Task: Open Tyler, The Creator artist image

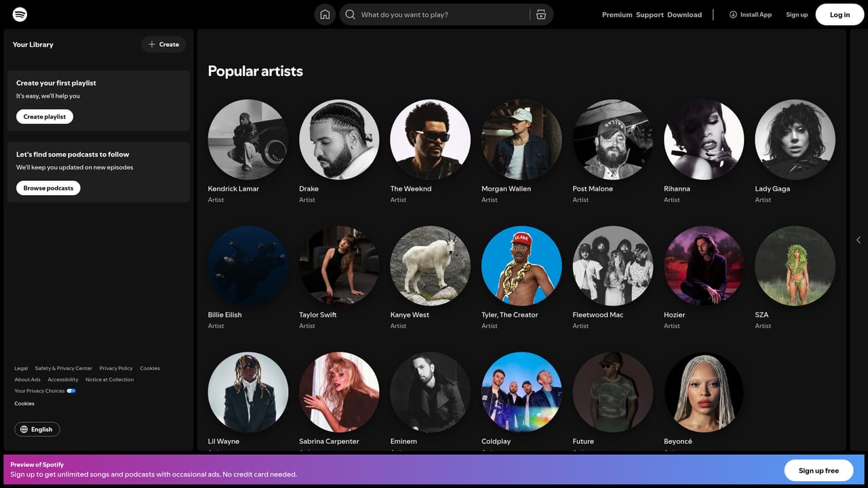Action: pos(521,266)
